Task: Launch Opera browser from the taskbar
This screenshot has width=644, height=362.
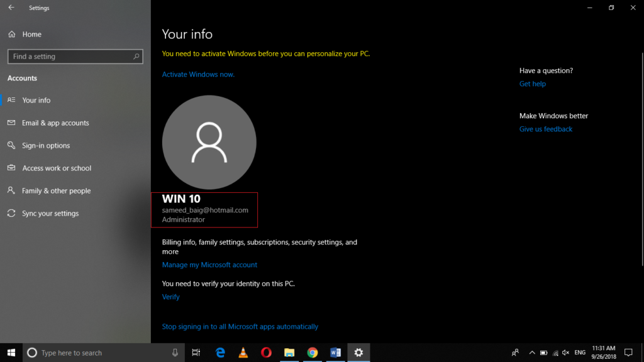Action: tap(266, 353)
